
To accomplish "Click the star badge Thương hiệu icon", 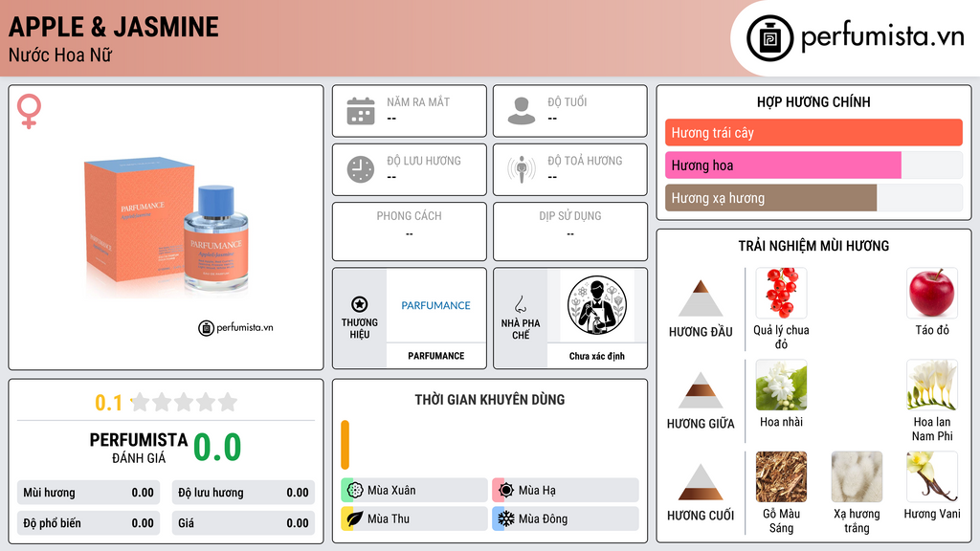I will click(360, 304).
